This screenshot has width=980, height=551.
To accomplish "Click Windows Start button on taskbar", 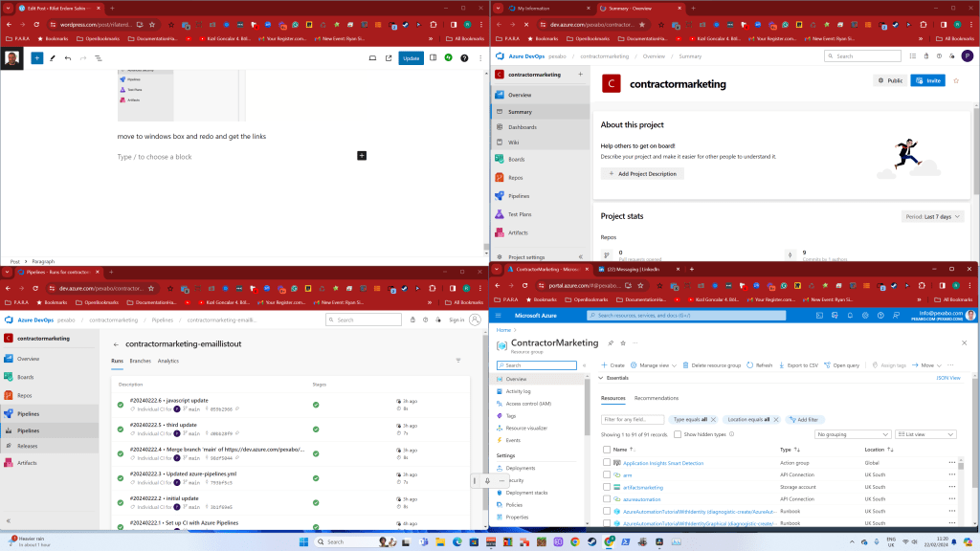I will 303,541.
